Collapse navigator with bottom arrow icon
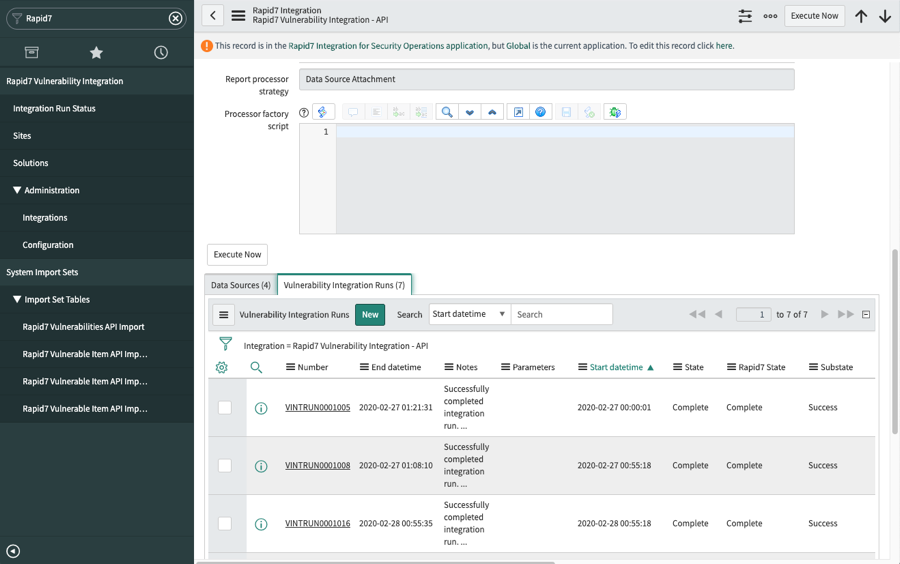The image size is (900, 564). pyautogui.click(x=13, y=551)
